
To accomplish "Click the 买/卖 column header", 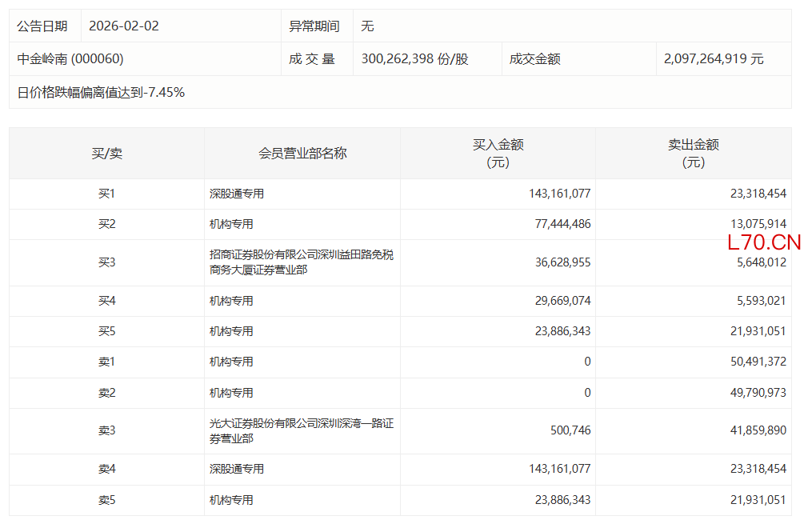I will [106, 154].
